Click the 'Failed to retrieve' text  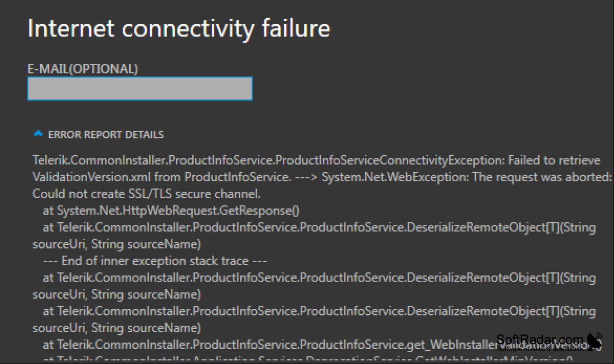554,160
